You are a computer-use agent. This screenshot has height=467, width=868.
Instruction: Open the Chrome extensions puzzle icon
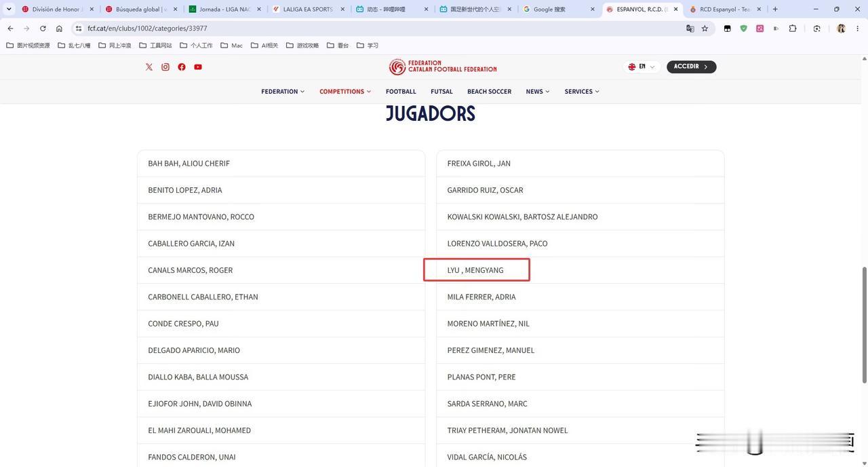coord(792,29)
